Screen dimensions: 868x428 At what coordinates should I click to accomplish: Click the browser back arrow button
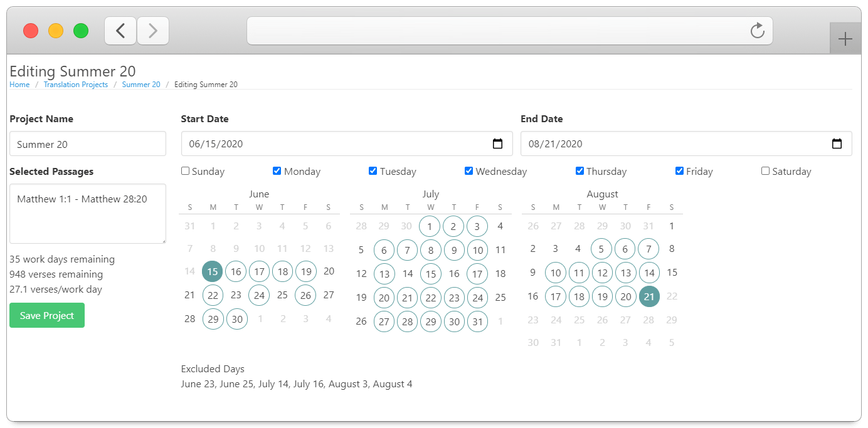(120, 31)
